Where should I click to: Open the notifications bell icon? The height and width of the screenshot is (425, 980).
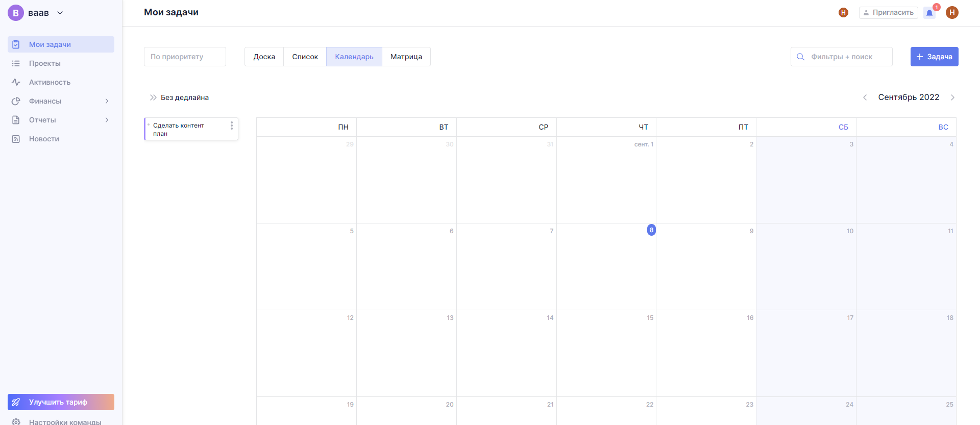point(929,13)
